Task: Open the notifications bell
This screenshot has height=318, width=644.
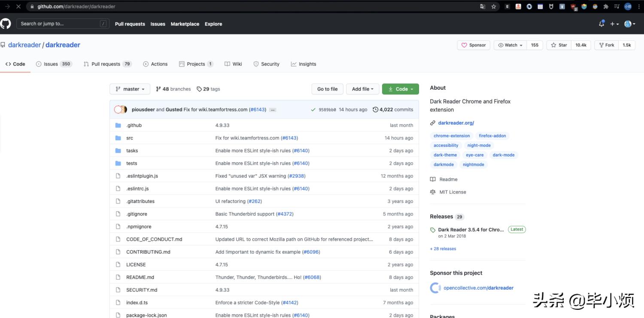Action: tap(601, 24)
